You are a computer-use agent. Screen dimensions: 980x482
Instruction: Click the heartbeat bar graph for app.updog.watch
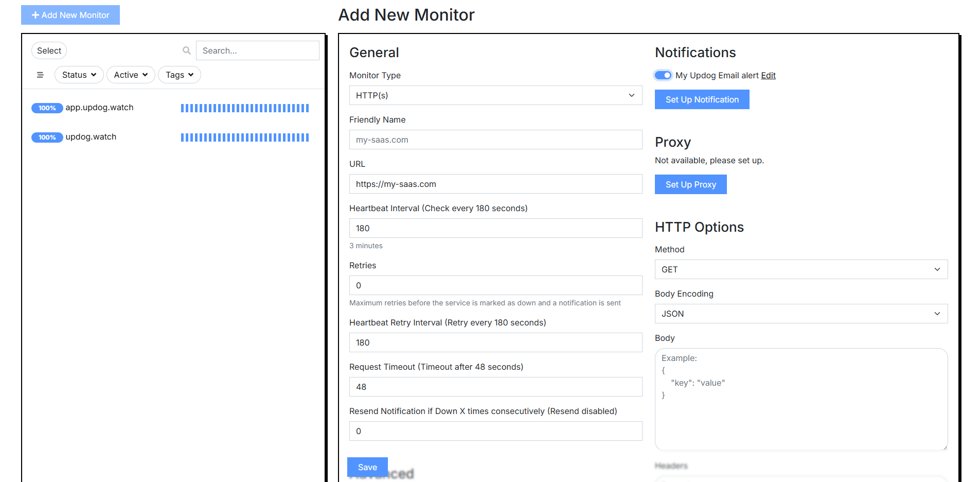[x=244, y=108]
